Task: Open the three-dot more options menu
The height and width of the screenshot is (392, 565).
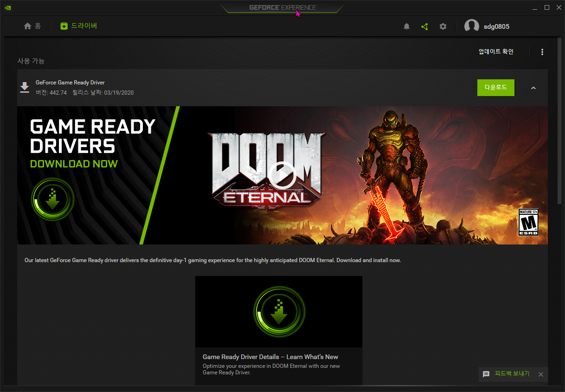Action: click(542, 52)
